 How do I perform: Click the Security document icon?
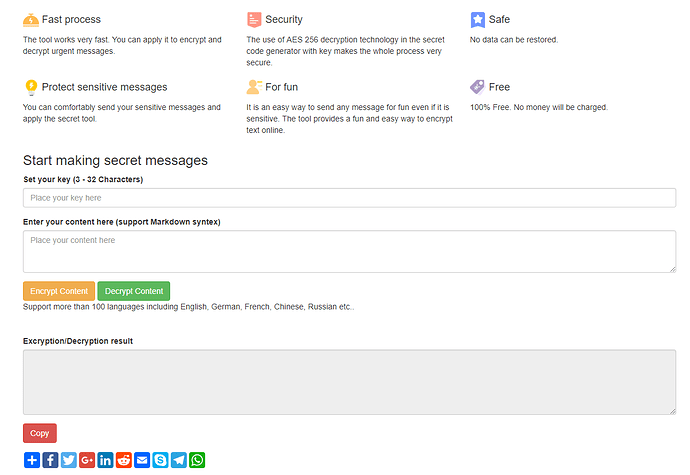(x=254, y=20)
